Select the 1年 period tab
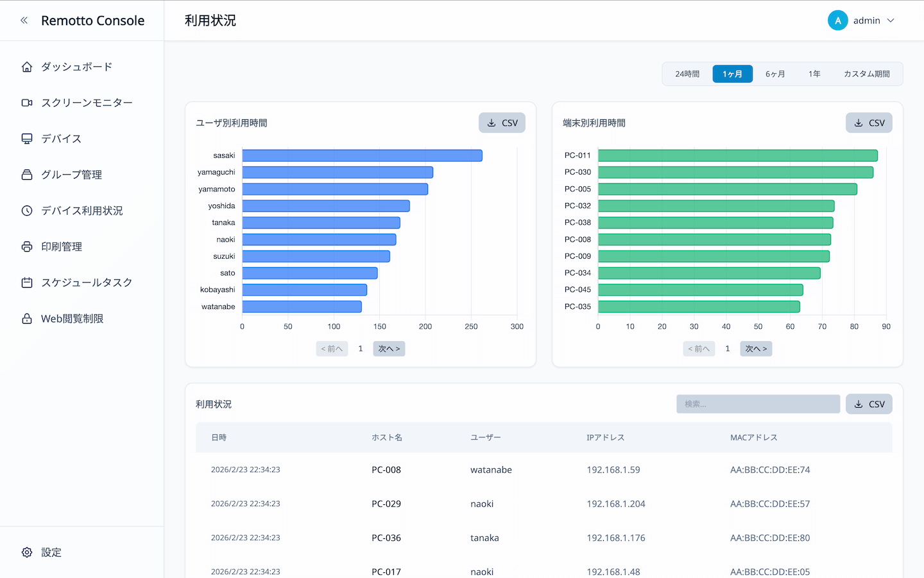The width and height of the screenshot is (924, 578). point(814,74)
